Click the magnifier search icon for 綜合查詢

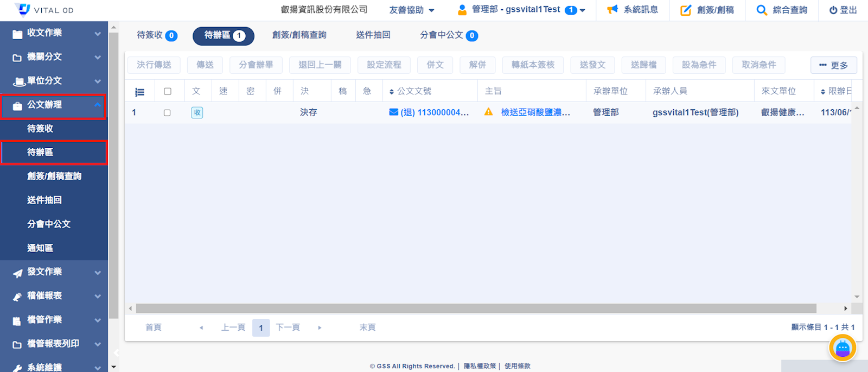[x=762, y=10]
